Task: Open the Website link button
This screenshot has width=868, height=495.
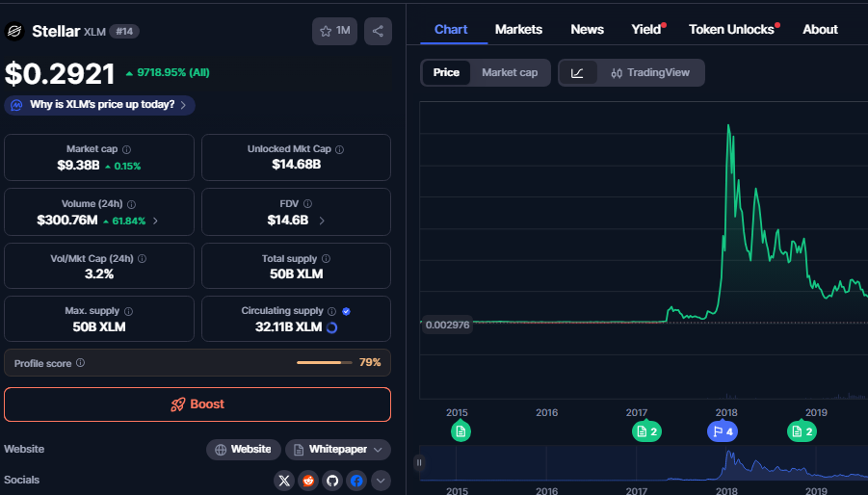Action: pyautogui.click(x=244, y=449)
